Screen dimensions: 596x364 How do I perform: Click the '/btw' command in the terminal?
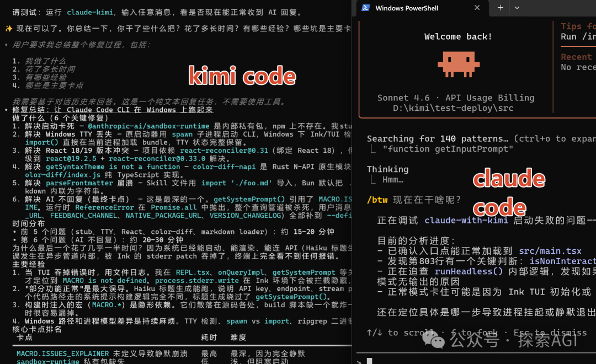pyautogui.click(x=377, y=199)
